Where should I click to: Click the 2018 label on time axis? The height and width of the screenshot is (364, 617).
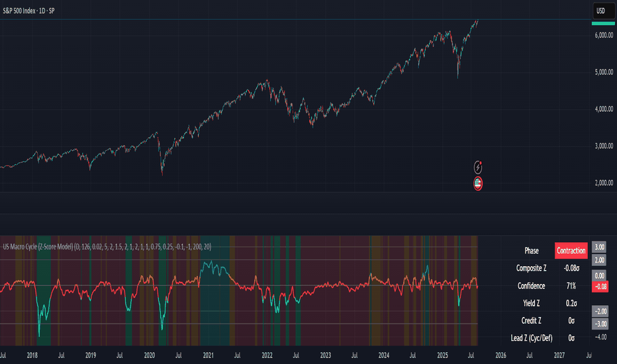point(32,355)
